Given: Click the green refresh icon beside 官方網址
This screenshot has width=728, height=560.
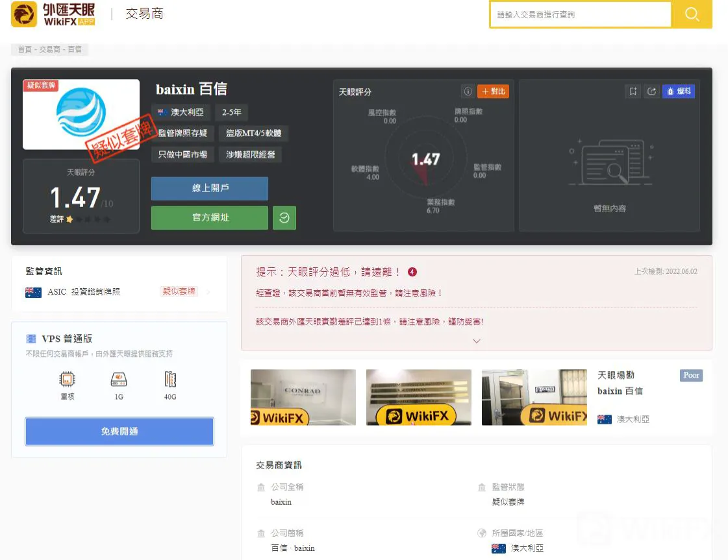Looking at the screenshot, I should point(284,217).
